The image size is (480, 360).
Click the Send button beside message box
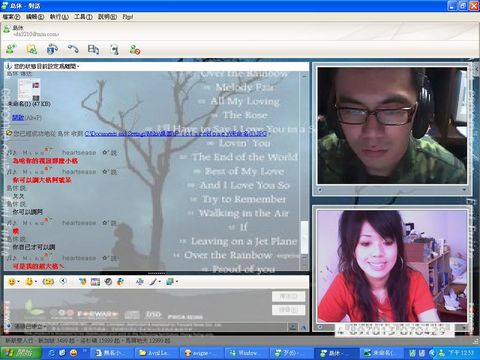tap(288, 296)
